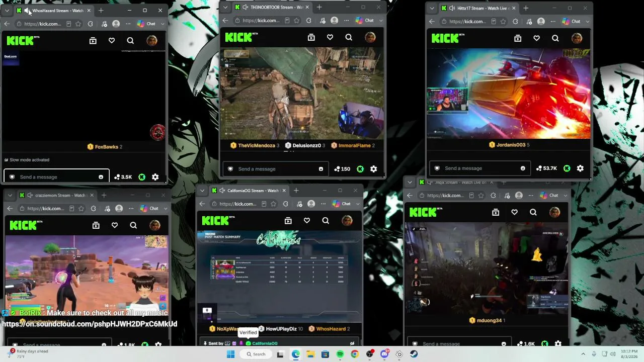Open Kick search in Hitta17 window
The height and width of the screenshot is (362, 644).
tap(555, 38)
